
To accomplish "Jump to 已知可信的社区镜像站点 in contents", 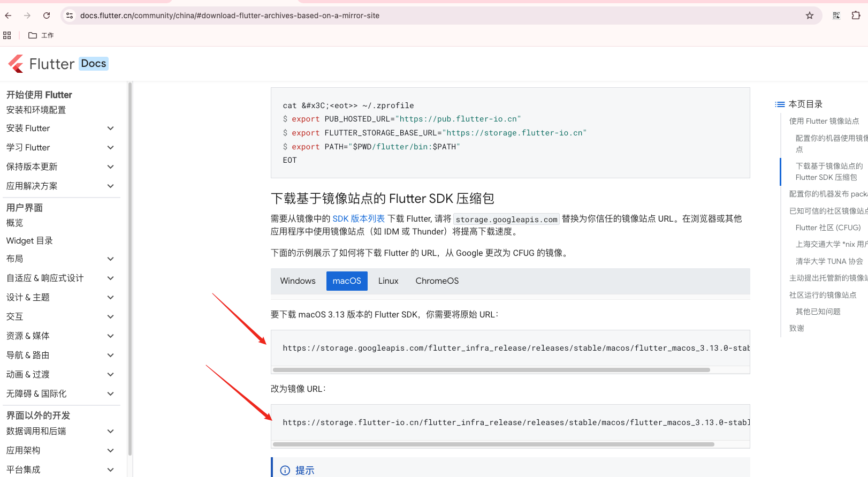I will click(x=828, y=211).
